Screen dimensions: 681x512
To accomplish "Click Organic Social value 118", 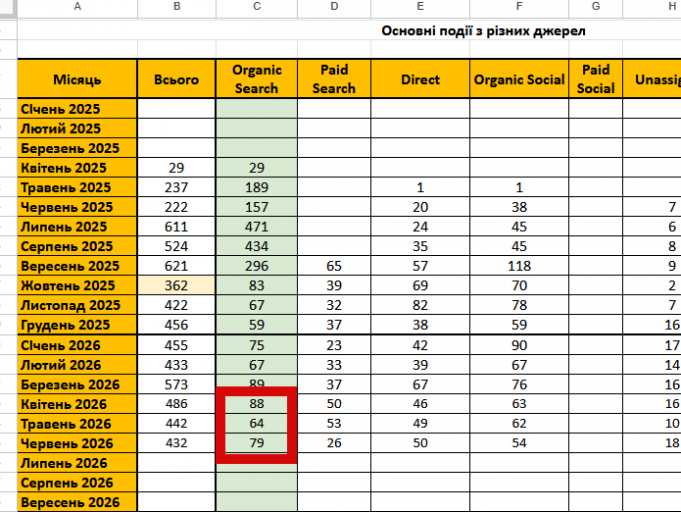I will point(519,265).
